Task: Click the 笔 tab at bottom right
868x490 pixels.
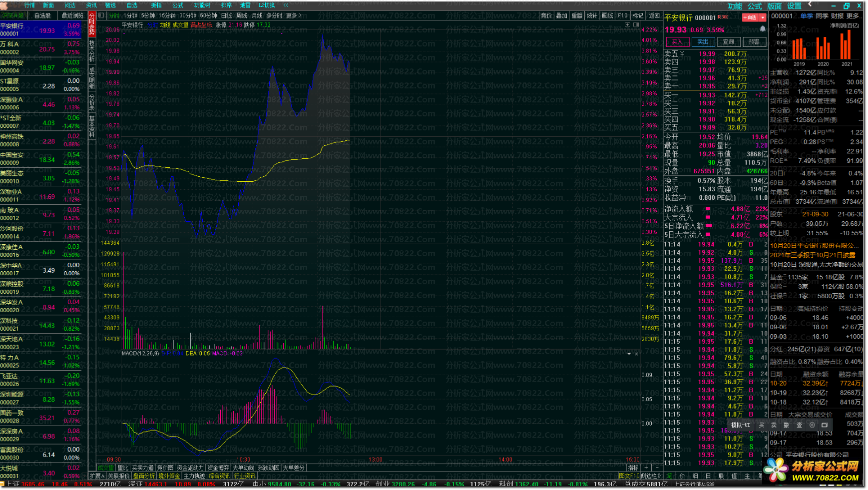Action: point(669,476)
